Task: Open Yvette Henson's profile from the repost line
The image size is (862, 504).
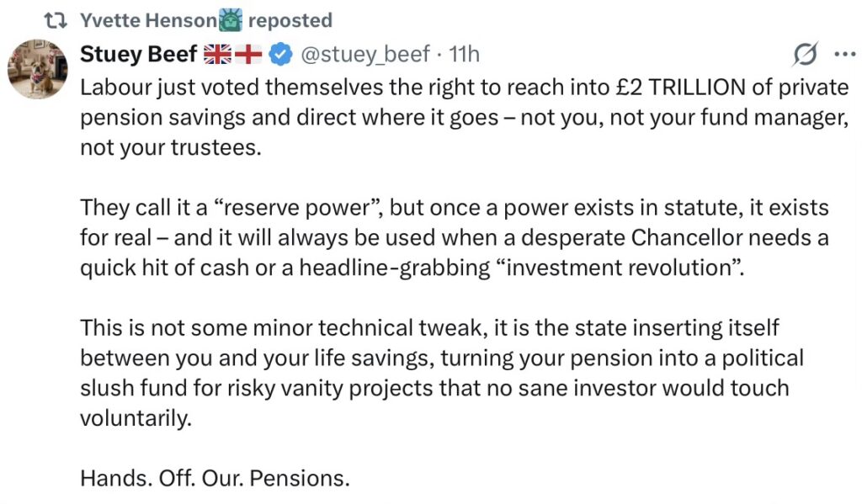Action: tap(149, 20)
